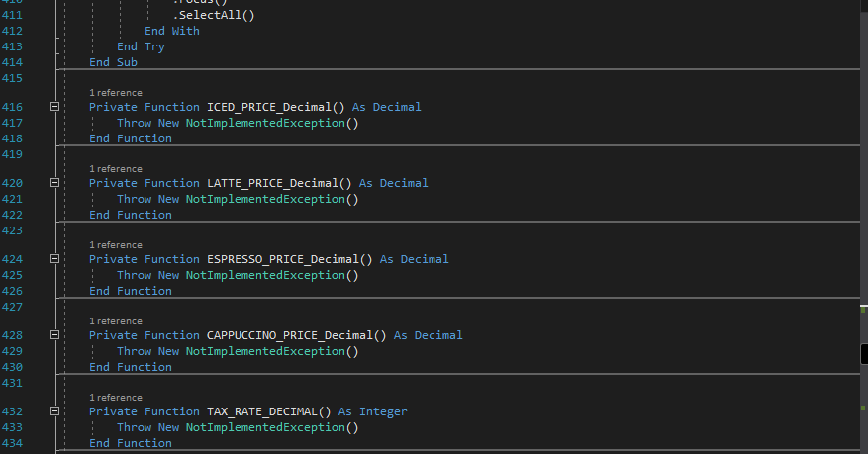Click line number 427 in the gutter
Image resolution: width=868 pixels, height=454 pixels.
[12, 307]
